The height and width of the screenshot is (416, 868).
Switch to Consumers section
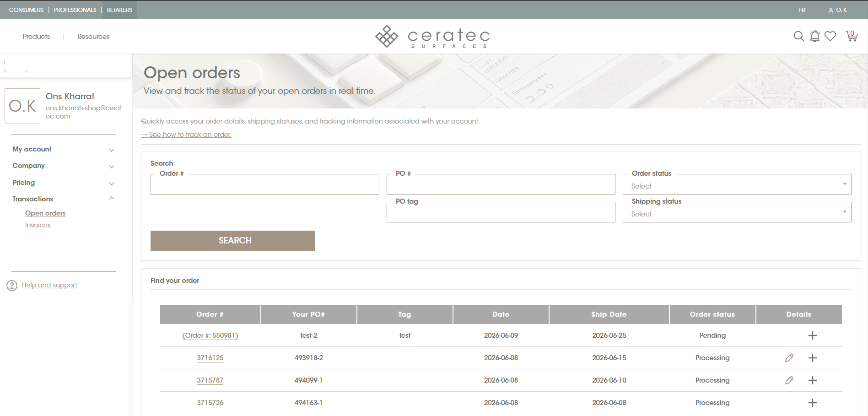tap(26, 10)
